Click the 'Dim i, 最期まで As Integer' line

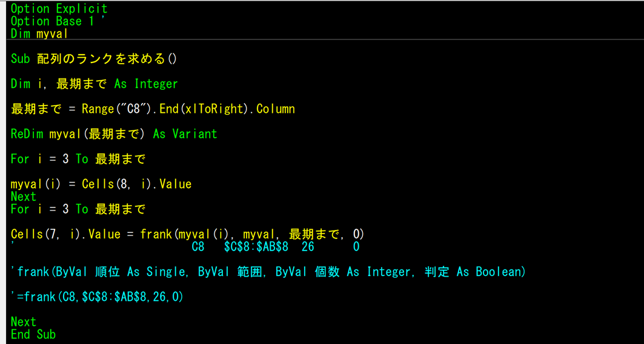coord(94,84)
